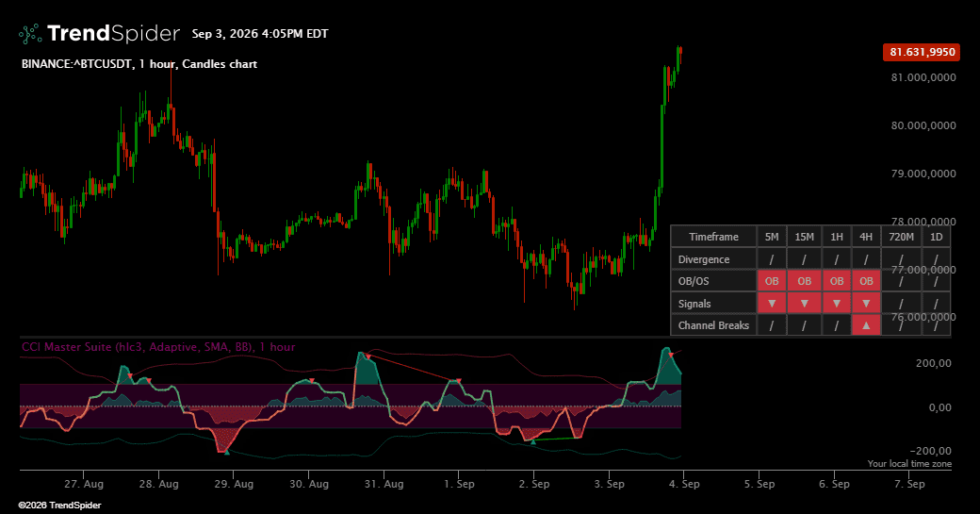Click the OB/OS row label

(x=694, y=281)
